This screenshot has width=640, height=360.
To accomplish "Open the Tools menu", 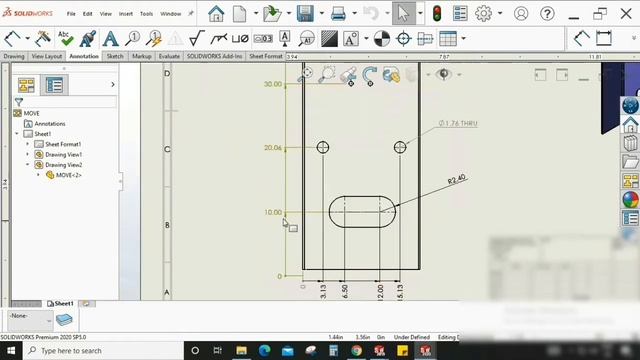I will point(146,14).
